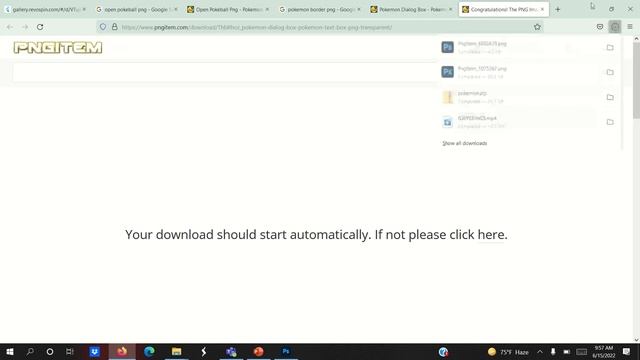
Task: Close the 'Pokemon Dialog Box' tab
Action: (450, 9)
